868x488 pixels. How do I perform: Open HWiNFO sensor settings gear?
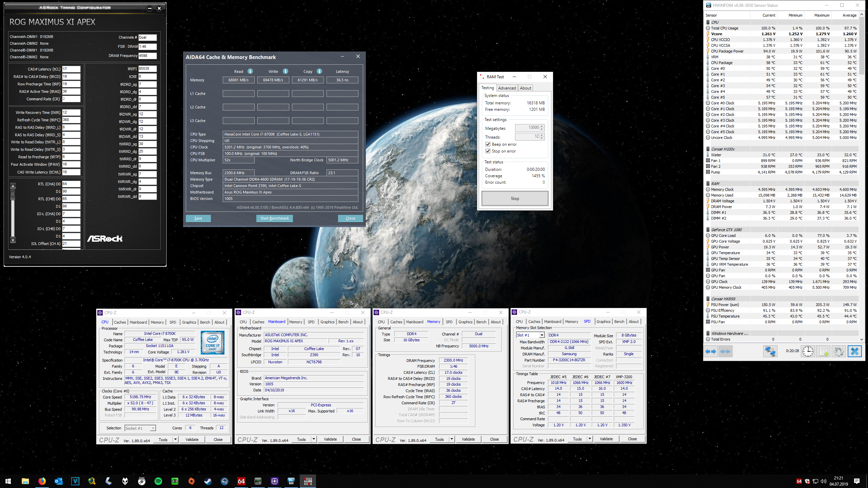point(839,351)
